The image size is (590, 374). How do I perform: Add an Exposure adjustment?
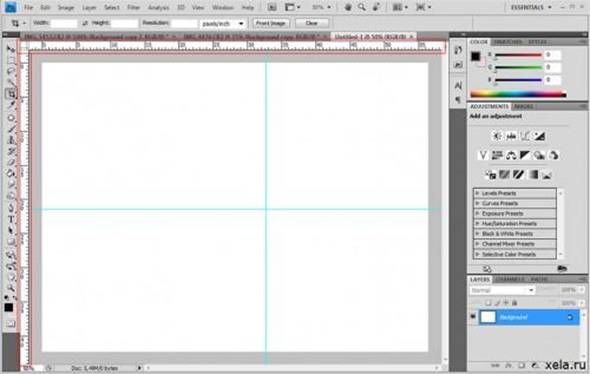coord(539,136)
